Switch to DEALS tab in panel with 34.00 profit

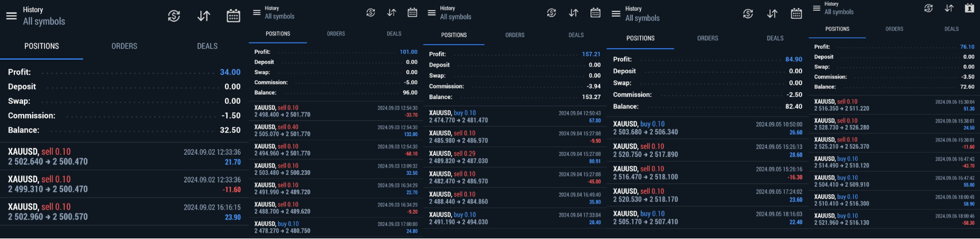[x=207, y=46]
